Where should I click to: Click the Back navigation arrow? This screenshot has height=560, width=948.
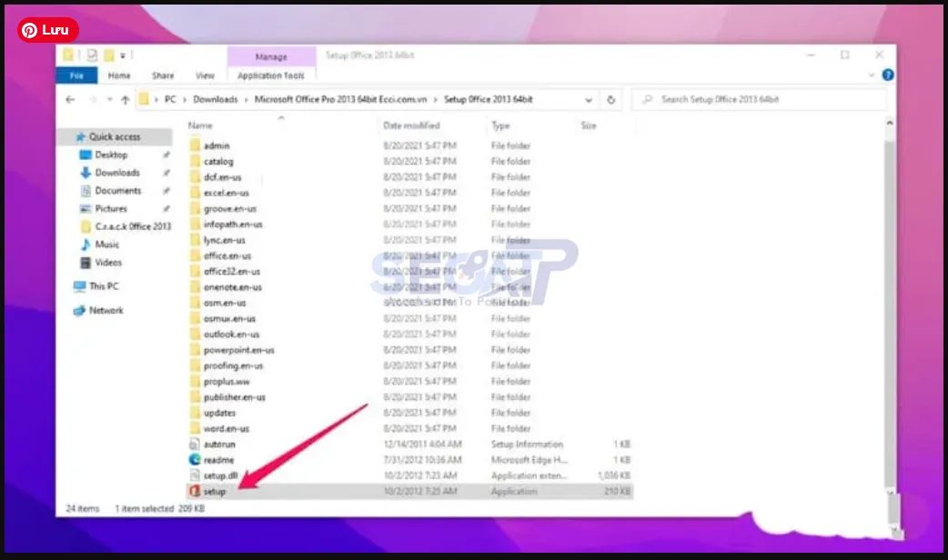pyautogui.click(x=71, y=99)
